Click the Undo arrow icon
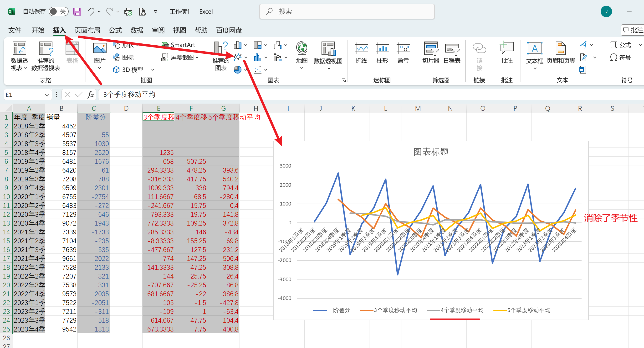 91,11
